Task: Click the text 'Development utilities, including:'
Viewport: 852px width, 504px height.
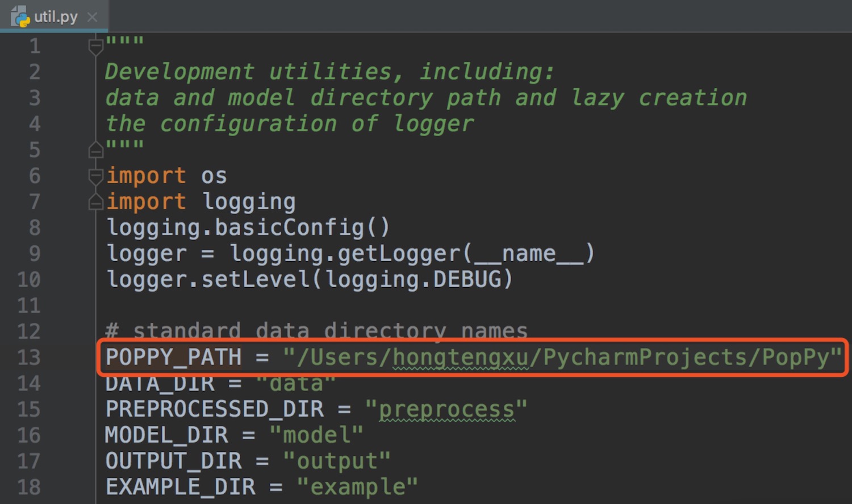Action: (x=329, y=72)
